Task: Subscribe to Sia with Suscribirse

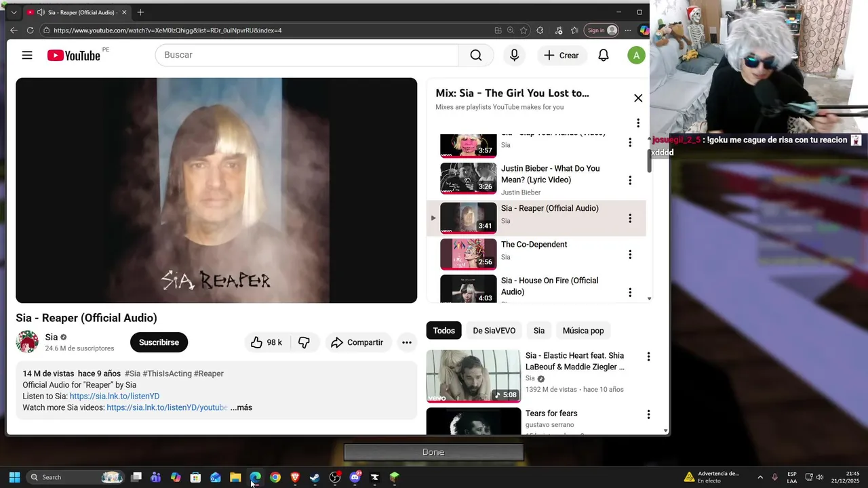Action: pyautogui.click(x=159, y=342)
